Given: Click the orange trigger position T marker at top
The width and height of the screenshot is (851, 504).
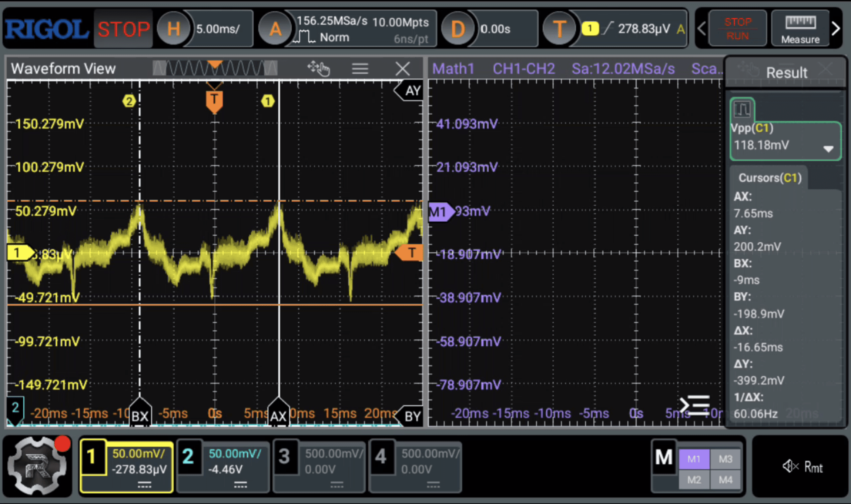Looking at the screenshot, I should click(214, 102).
